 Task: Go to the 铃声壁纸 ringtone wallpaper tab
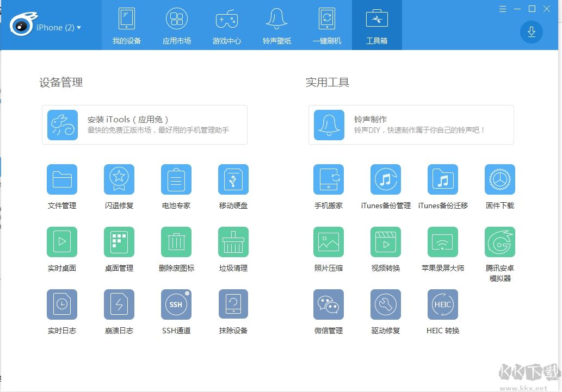pyautogui.click(x=276, y=25)
